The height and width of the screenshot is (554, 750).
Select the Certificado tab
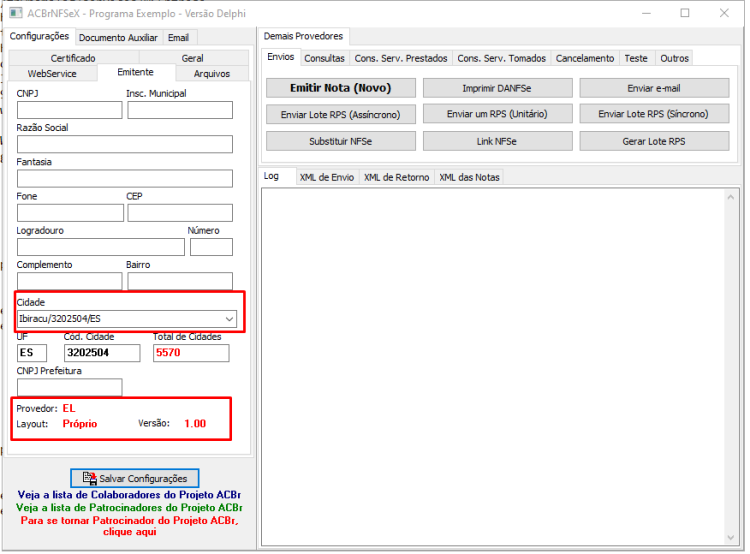tap(73, 58)
